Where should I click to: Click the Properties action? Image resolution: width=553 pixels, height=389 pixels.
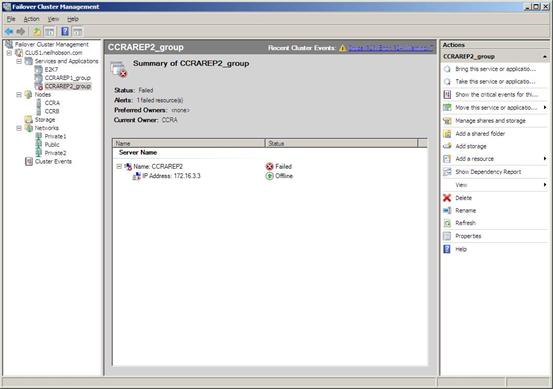tap(468, 236)
